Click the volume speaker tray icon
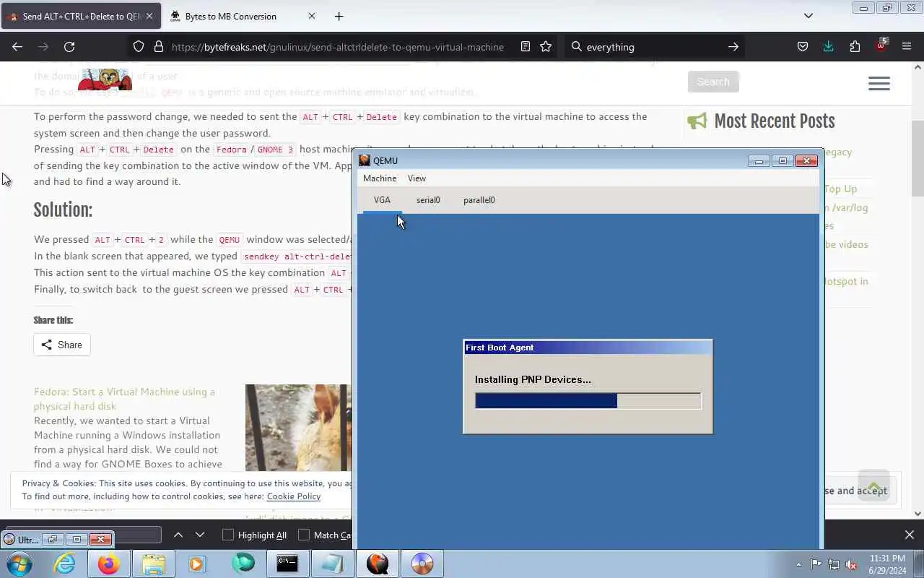 [852, 564]
